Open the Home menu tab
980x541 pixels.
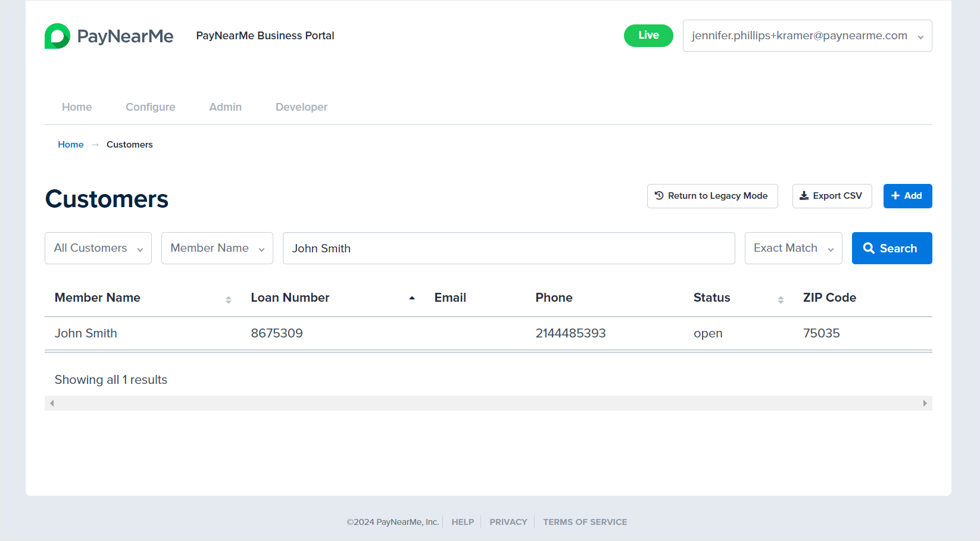pos(77,107)
